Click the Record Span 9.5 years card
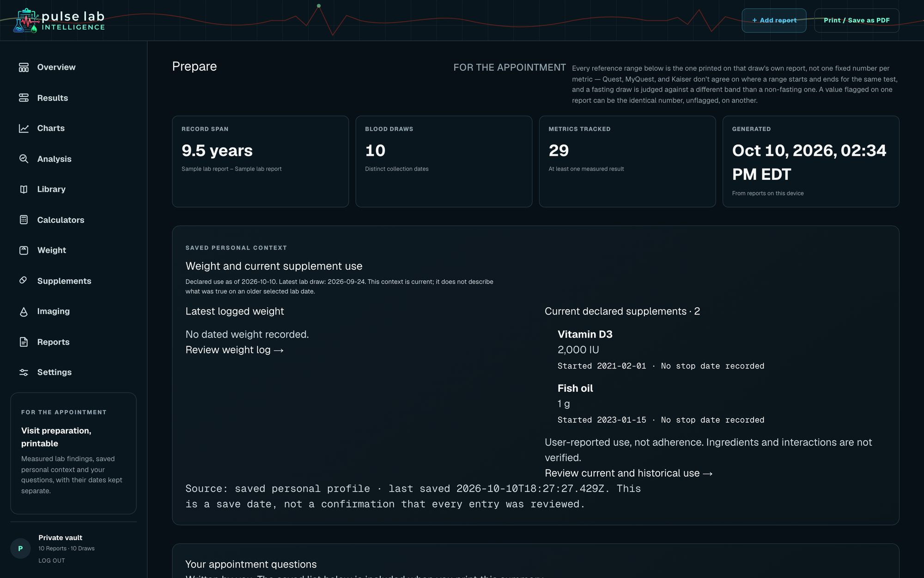Image resolution: width=924 pixels, height=578 pixels. (x=261, y=161)
